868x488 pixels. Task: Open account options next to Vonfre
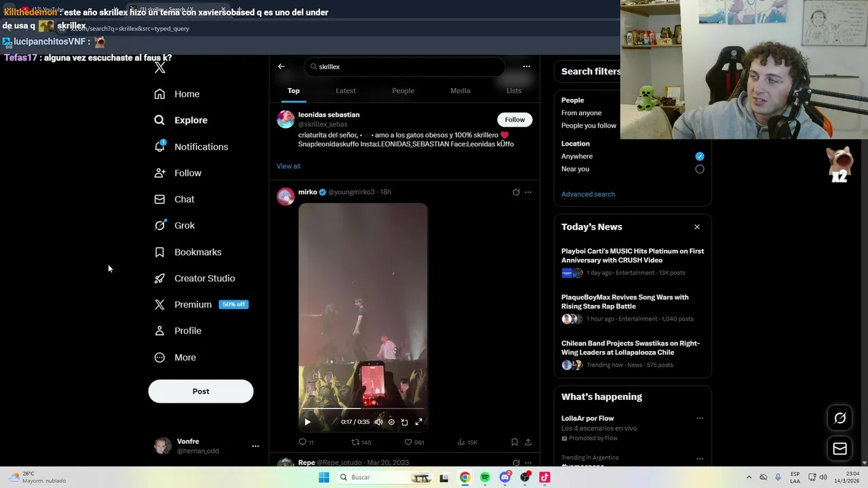[x=256, y=446]
